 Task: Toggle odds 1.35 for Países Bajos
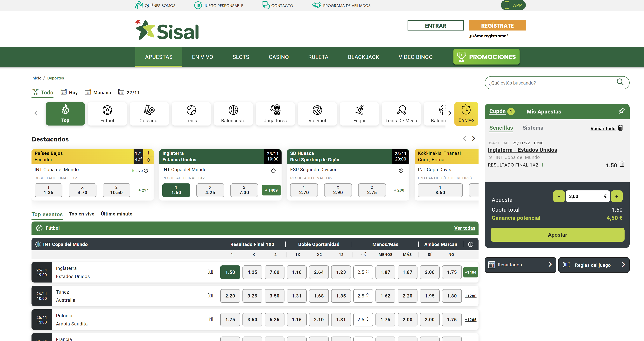click(48, 190)
